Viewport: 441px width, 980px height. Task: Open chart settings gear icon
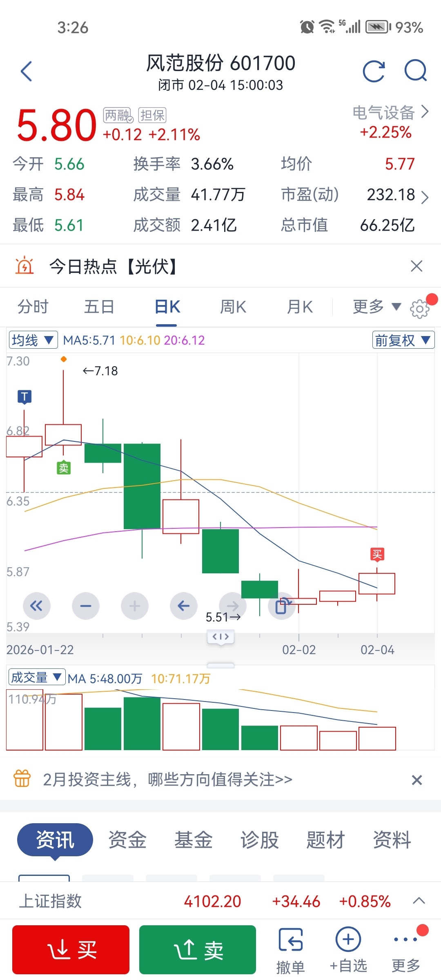420,309
